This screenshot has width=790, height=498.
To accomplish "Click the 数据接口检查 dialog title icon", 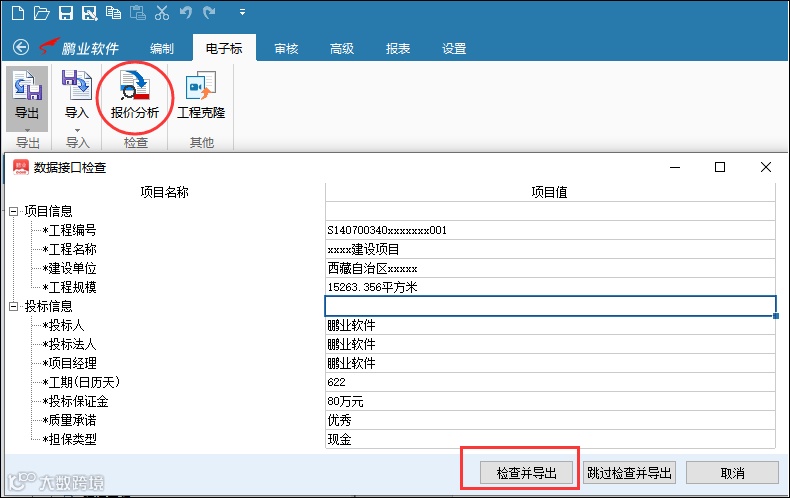I will pos(21,167).
